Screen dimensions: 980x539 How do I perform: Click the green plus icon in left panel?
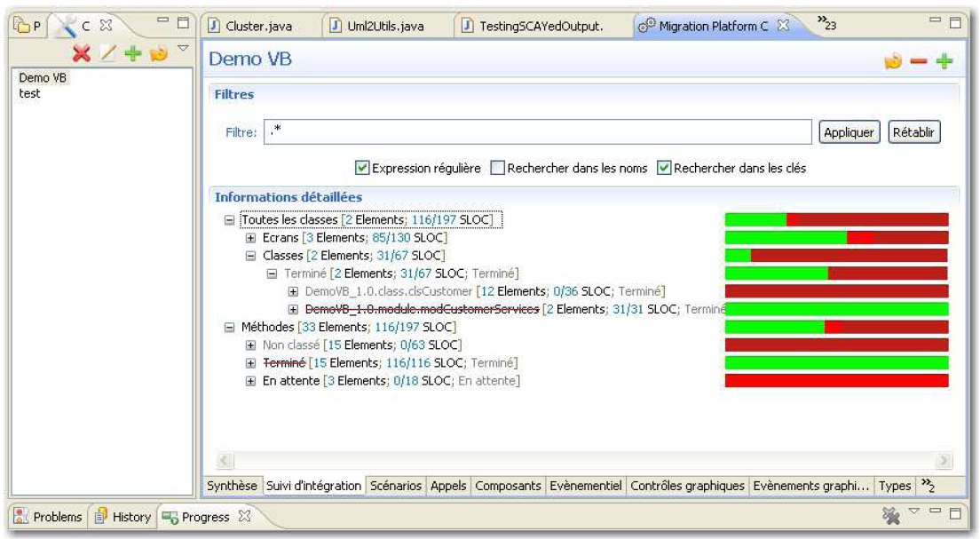pyautogui.click(x=133, y=54)
